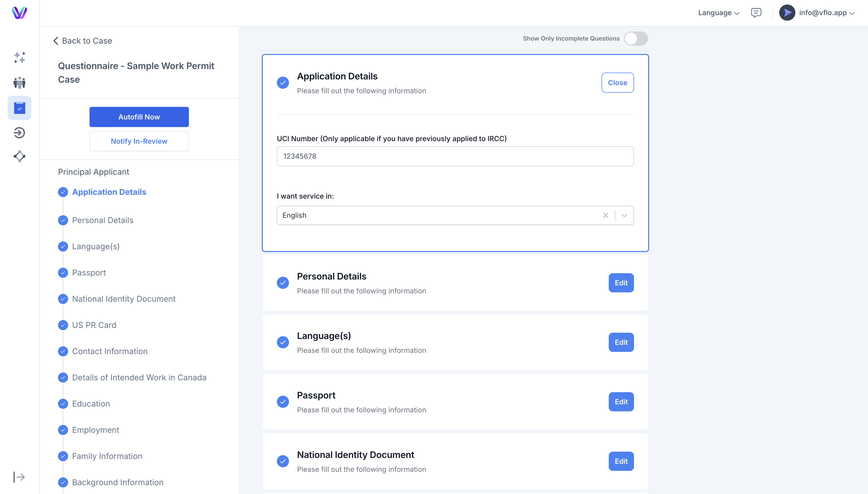This screenshot has height=494, width=868.
Task: Select US PR Card in sidebar
Action: coord(94,325)
